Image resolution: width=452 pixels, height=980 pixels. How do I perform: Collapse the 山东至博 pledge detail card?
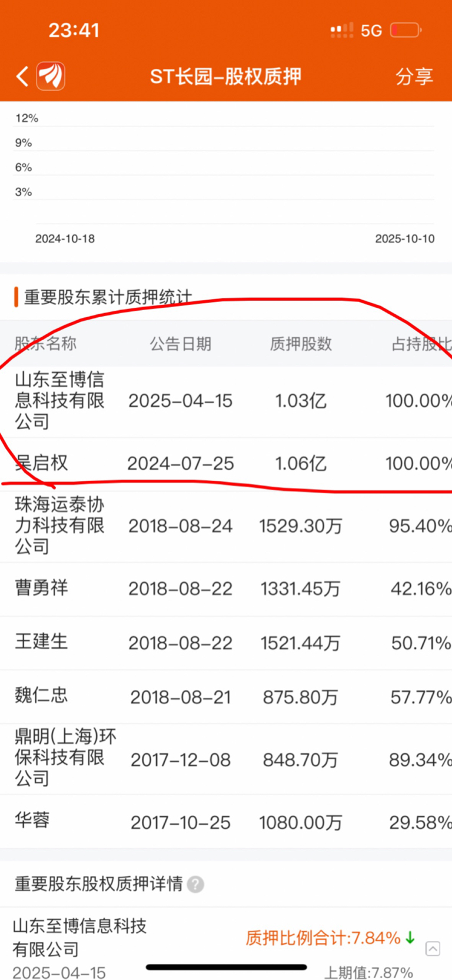(x=433, y=948)
